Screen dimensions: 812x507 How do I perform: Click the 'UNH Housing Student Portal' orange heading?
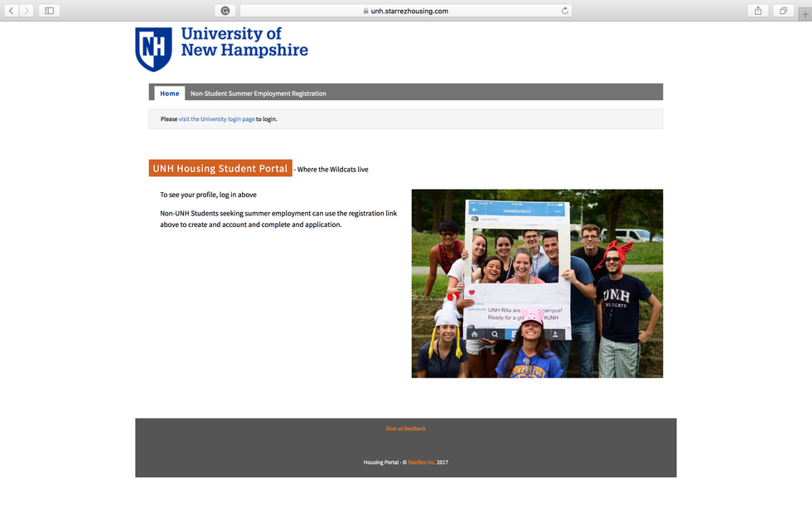click(220, 168)
